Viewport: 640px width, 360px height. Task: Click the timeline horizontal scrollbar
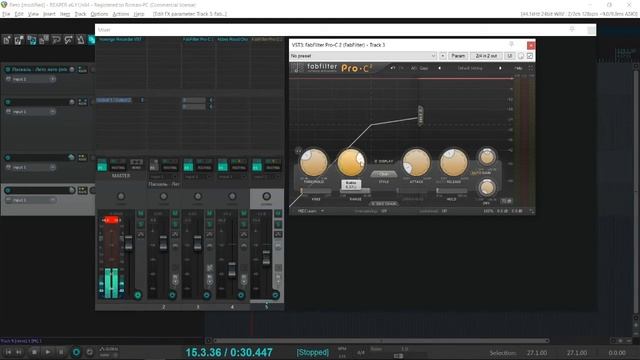(x=381, y=340)
